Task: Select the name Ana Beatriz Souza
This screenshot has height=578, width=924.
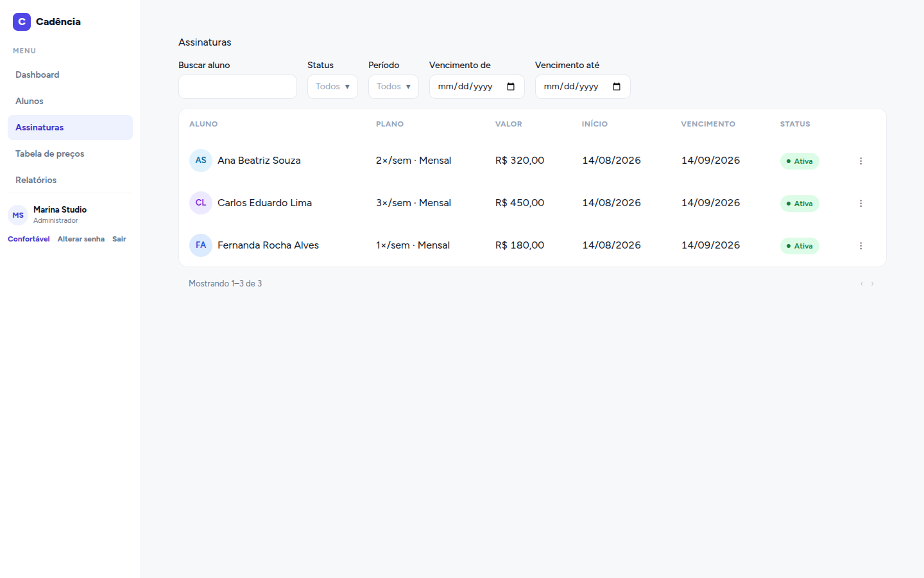Action: (259, 161)
